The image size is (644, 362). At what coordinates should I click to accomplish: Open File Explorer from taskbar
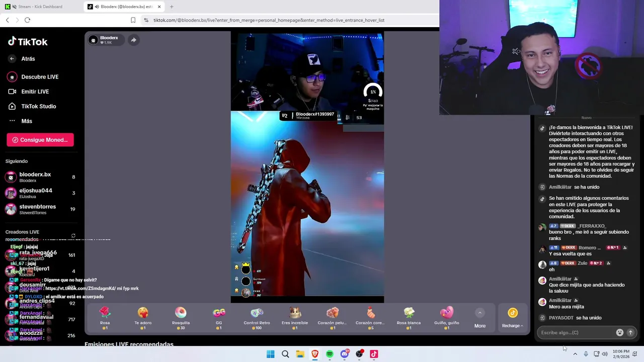[x=300, y=354]
